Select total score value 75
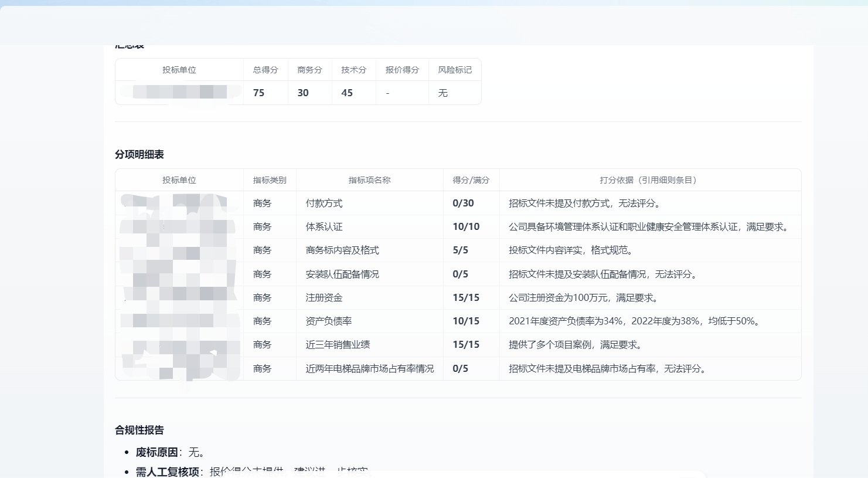 pyautogui.click(x=258, y=93)
